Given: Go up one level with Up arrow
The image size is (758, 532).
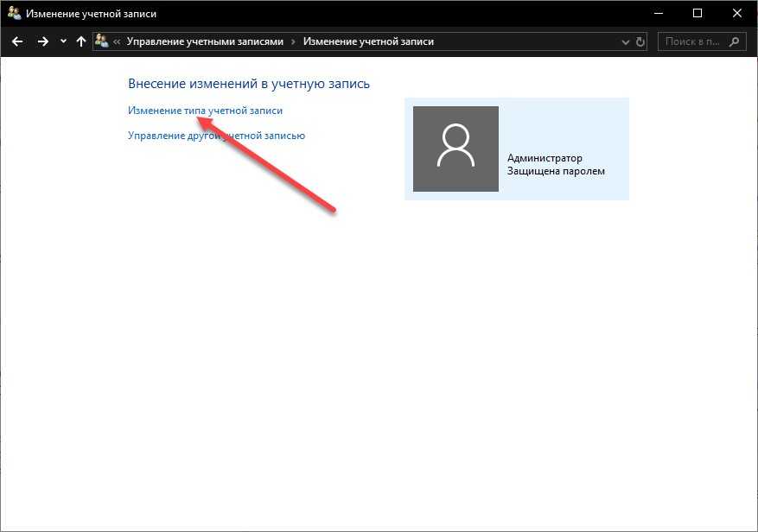Looking at the screenshot, I should click(81, 41).
